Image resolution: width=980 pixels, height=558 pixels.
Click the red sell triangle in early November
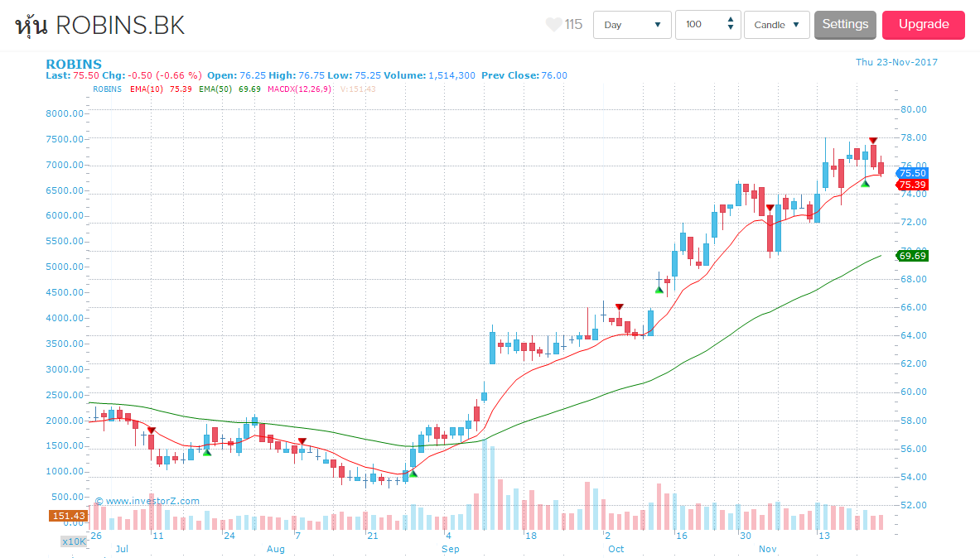(770, 208)
